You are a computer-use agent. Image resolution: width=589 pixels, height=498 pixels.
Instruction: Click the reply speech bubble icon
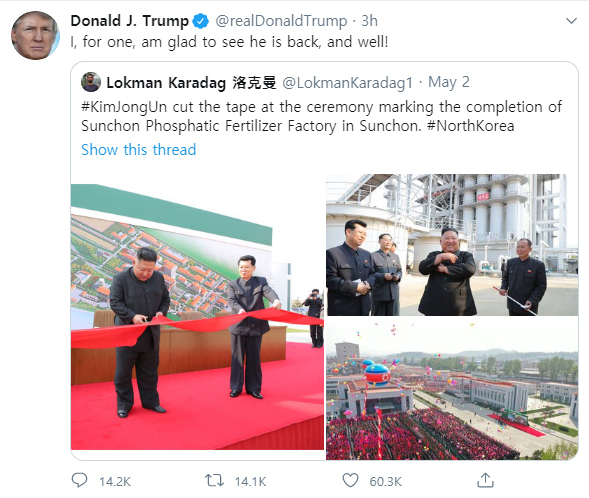79,480
